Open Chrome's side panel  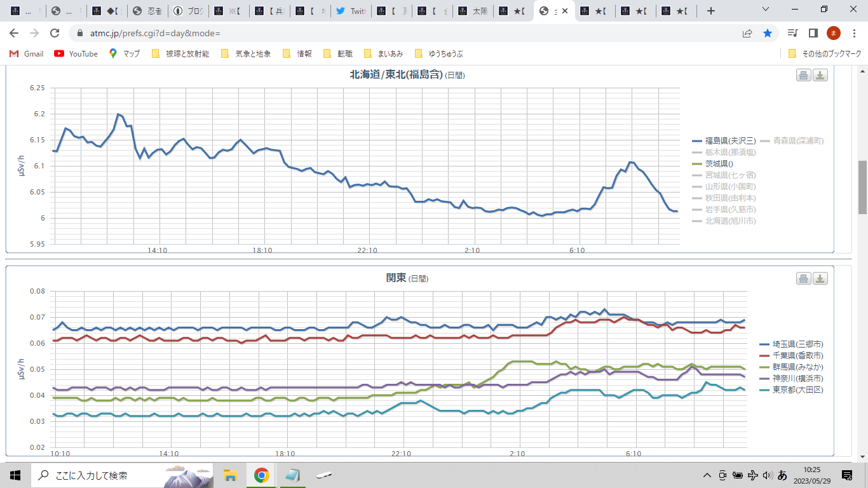pyautogui.click(x=813, y=33)
